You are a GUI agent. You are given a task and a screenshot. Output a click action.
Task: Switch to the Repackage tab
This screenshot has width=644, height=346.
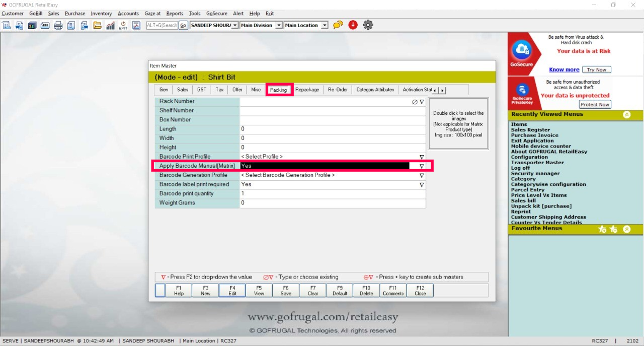coord(307,90)
